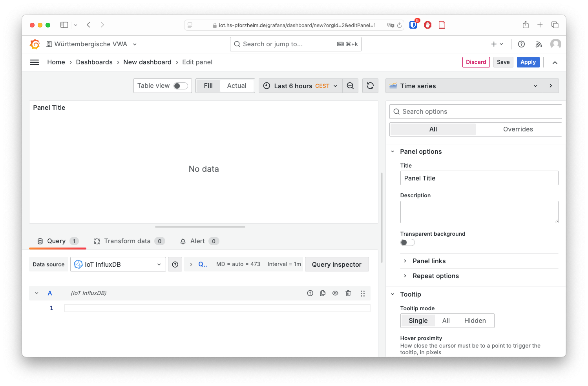This screenshot has height=386, width=588.
Task: Apply the panel changes
Action: [x=528, y=62]
